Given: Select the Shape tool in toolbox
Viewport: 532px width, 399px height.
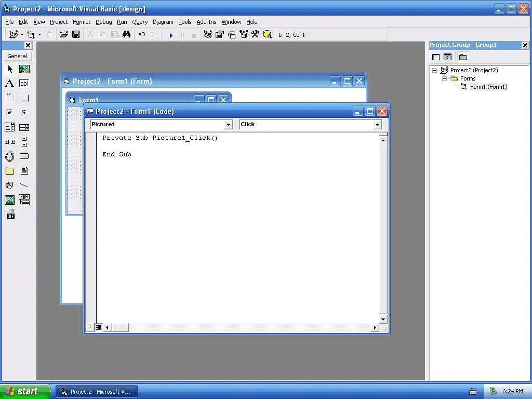Looking at the screenshot, I should coord(10,185).
